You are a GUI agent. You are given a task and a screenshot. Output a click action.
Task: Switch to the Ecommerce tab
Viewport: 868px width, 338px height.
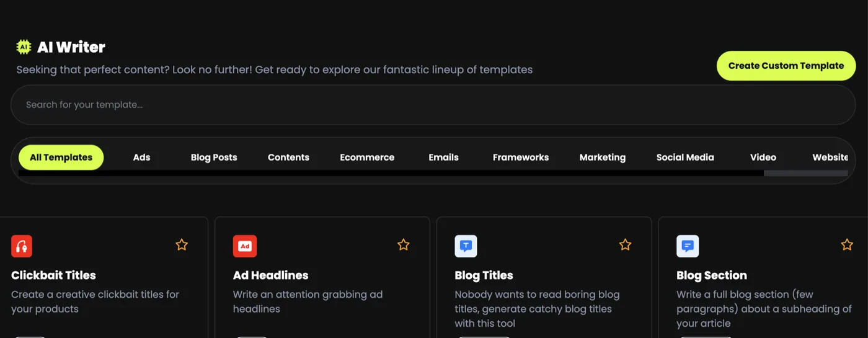(x=367, y=157)
